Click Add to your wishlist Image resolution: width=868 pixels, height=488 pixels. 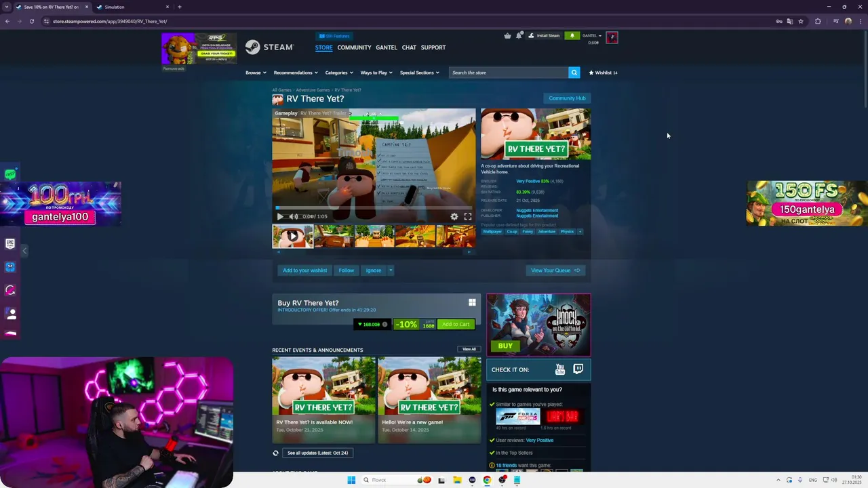click(x=304, y=270)
